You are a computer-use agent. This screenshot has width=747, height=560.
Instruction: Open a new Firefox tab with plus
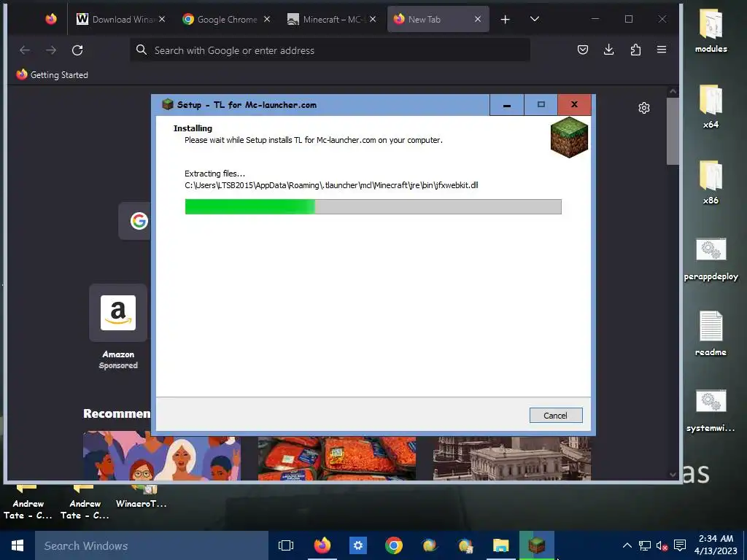505,19
